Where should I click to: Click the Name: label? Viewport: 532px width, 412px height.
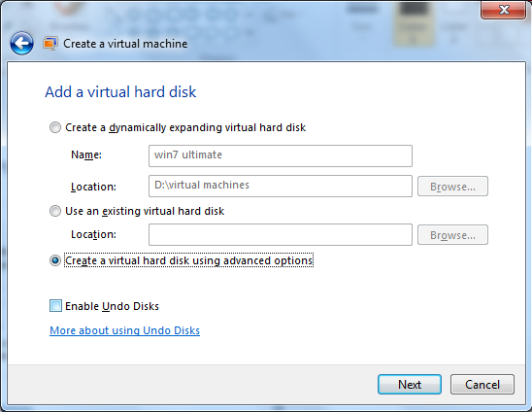click(x=86, y=154)
